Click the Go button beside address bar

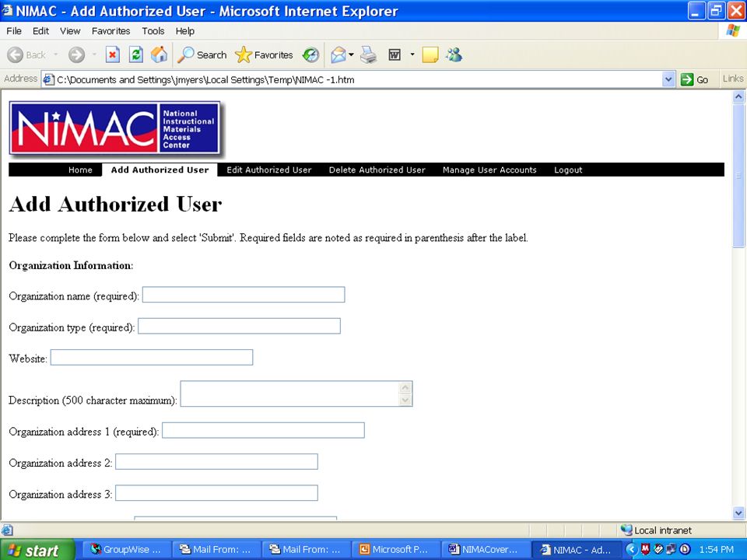point(695,79)
